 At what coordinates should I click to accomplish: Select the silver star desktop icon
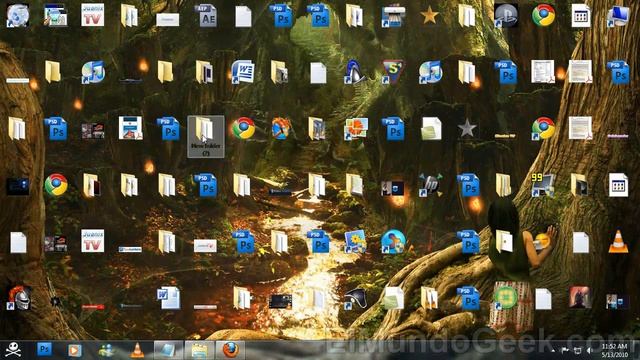pyautogui.click(x=467, y=129)
